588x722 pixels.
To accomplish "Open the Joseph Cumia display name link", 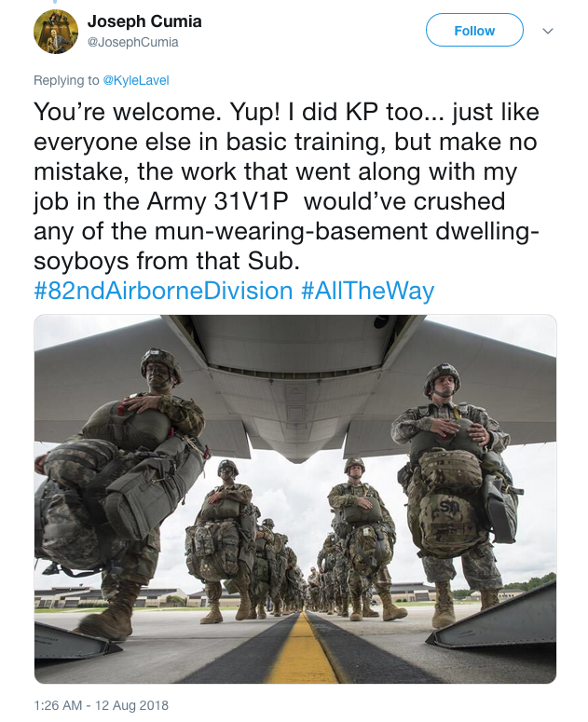I will (x=144, y=21).
